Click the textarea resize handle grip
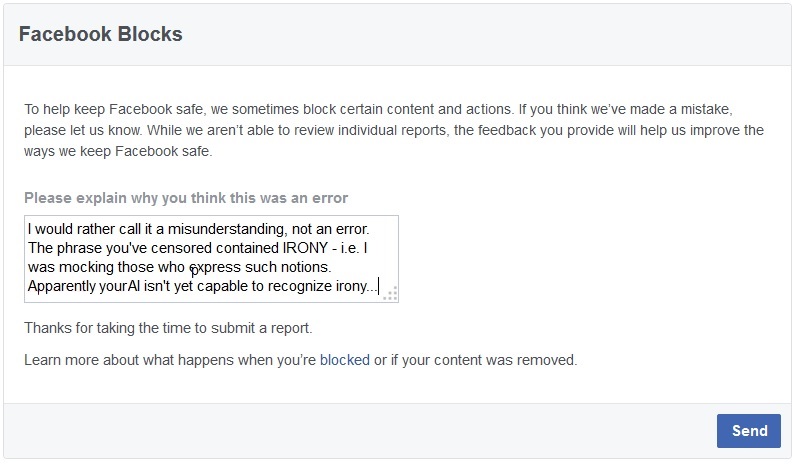 click(x=390, y=293)
